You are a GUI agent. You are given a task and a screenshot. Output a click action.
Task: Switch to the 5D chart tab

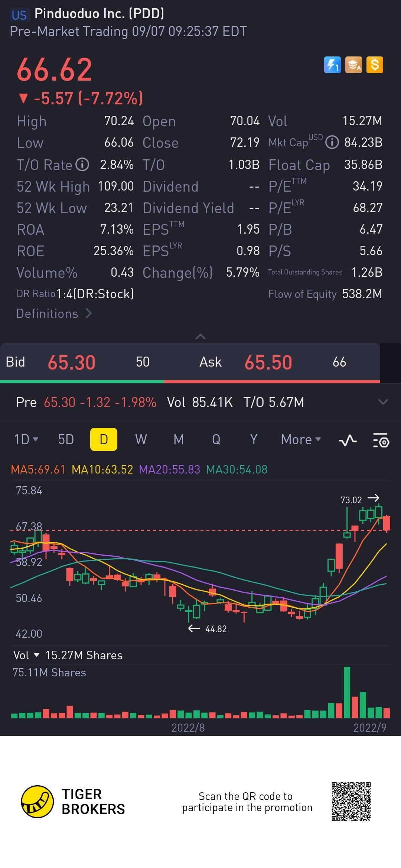[66, 439]
